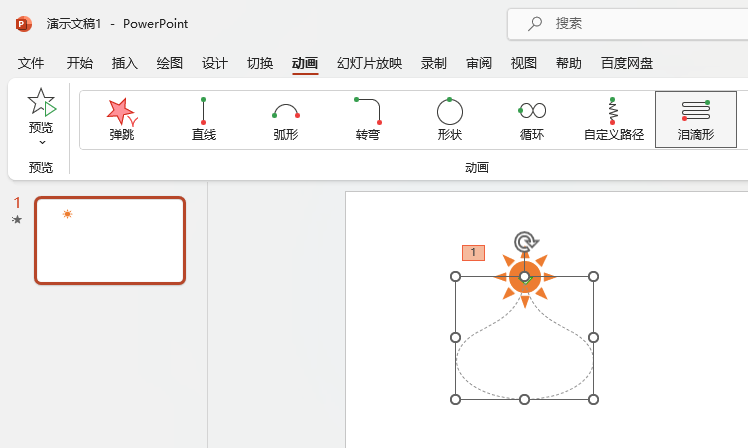Select the 循环 loop motion path

click(x=532, y=120)
